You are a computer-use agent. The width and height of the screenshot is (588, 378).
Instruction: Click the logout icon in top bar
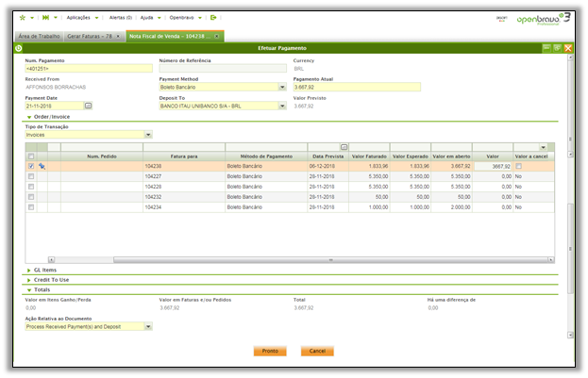[x=214, y=17]
